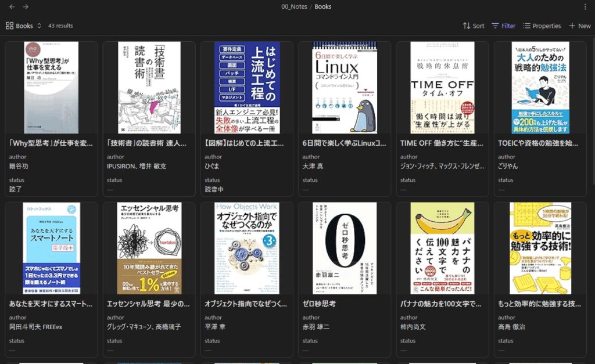This screenshot has width=595, height=364.
Task: Open the Filter panel
Action: 504,26
